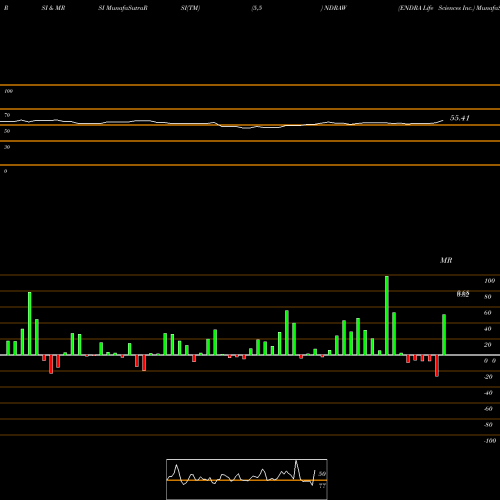Click the tallest green MR histogram bar
This screenshot has height=500, width=500.
coord(387,315)
